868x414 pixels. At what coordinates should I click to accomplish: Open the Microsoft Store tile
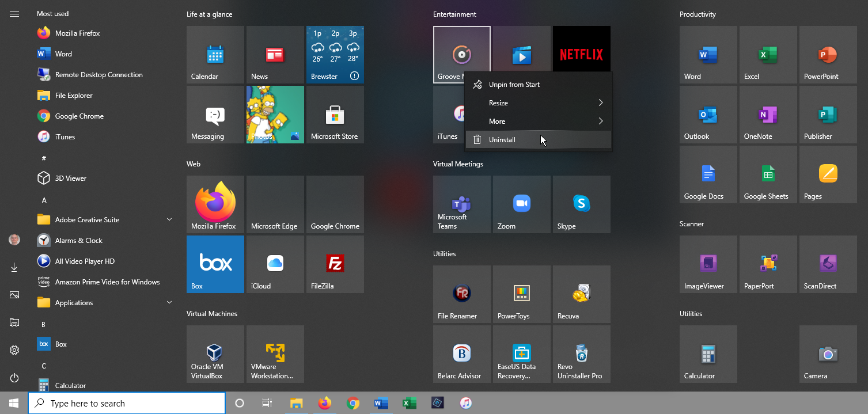click(x=335, y=115)
